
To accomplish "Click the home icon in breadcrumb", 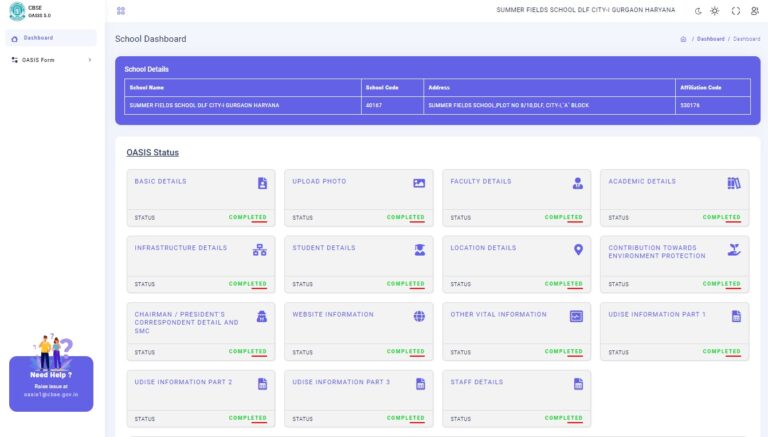I will 683,39.
